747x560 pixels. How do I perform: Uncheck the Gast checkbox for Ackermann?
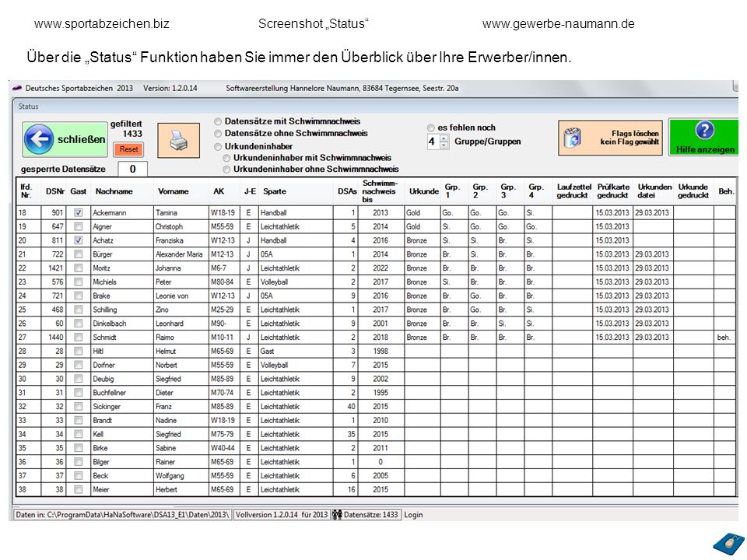(x=78, y=213)
